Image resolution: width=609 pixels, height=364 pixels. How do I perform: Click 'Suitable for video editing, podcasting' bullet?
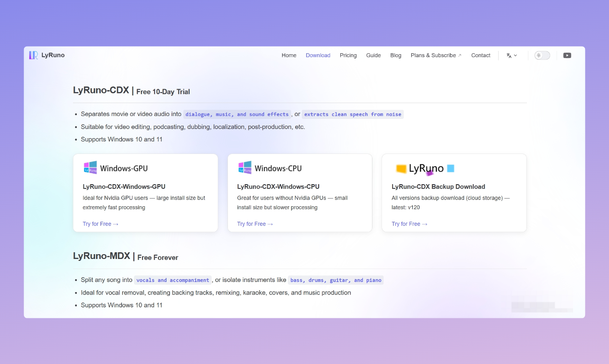[x=193, y=127]
